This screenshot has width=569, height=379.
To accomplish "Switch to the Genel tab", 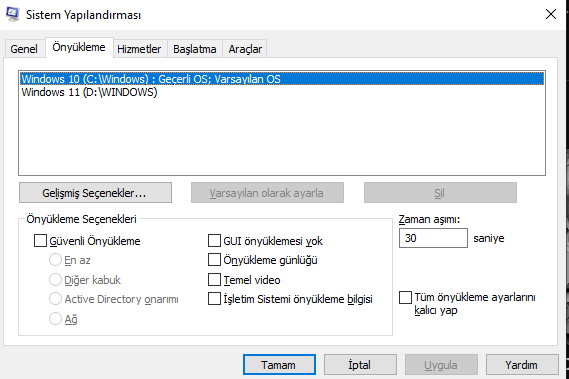I will coord(24,49).
